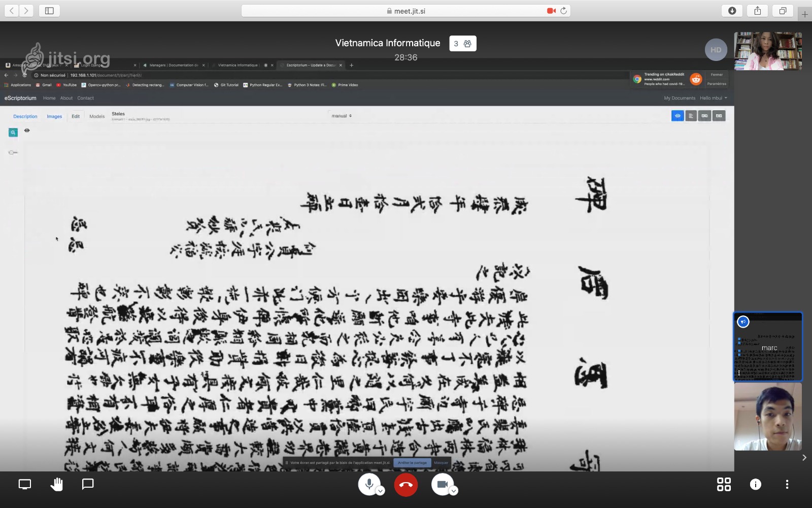Screen dimensions: 812x508
Task: Click the Safari share icon
Action: 757,11
